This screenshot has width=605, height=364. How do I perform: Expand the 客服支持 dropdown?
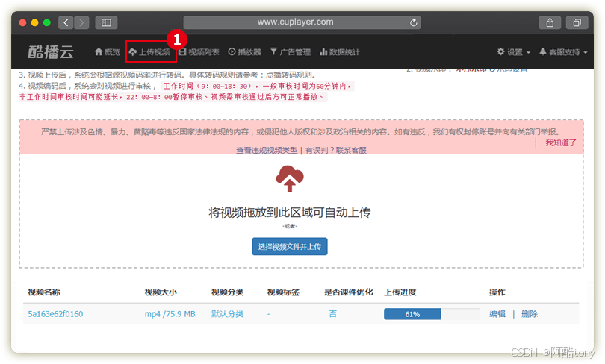point(563,52)
